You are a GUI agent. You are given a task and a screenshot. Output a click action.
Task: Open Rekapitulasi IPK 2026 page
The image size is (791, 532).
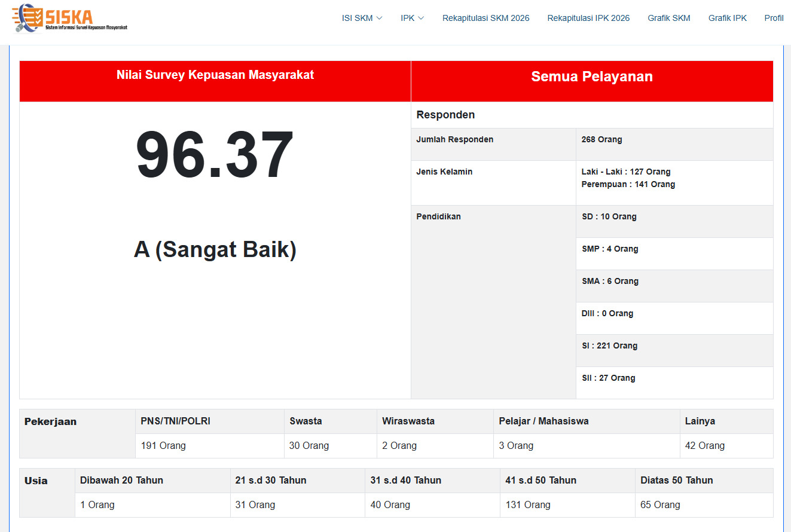588,18
